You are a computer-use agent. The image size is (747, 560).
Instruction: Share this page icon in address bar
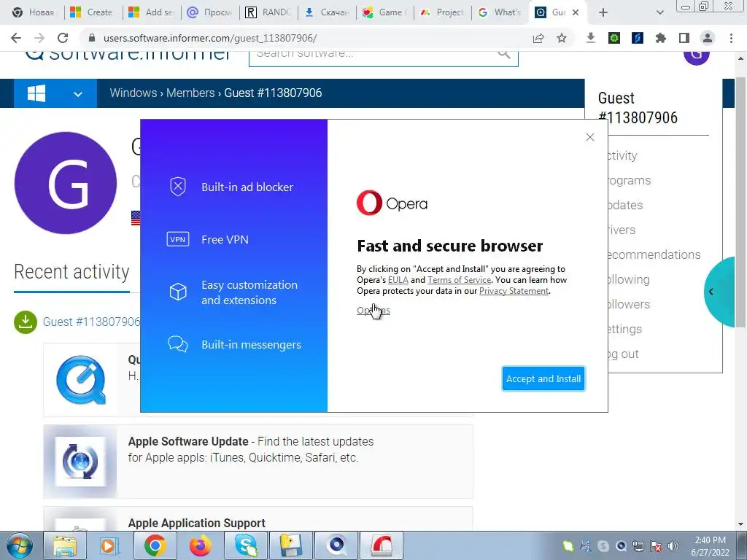[538, 38]
